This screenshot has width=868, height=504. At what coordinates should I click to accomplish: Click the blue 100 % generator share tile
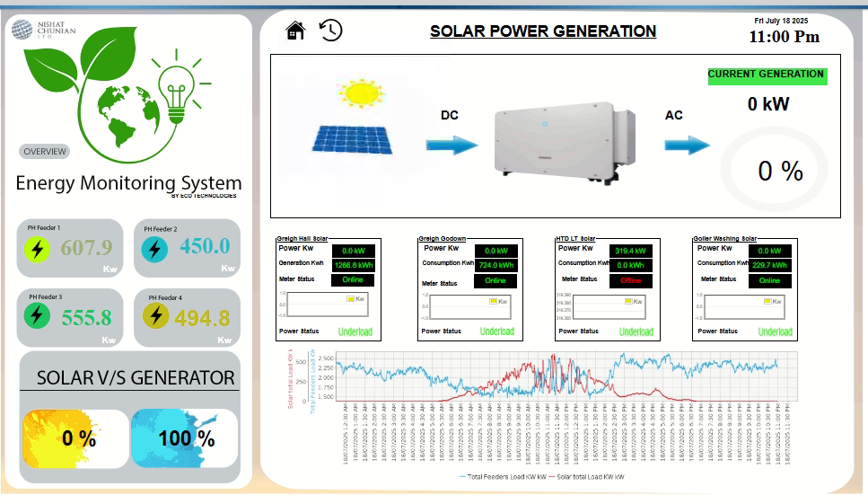185,438
